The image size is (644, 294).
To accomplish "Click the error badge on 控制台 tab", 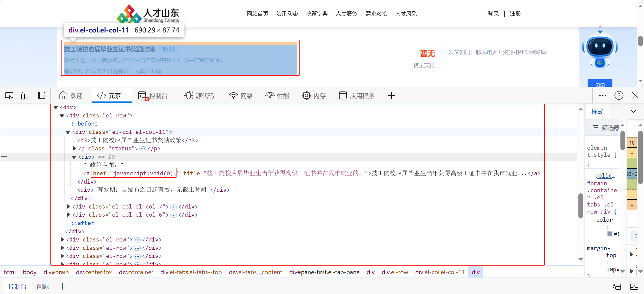I will click(x=147, y=99).
